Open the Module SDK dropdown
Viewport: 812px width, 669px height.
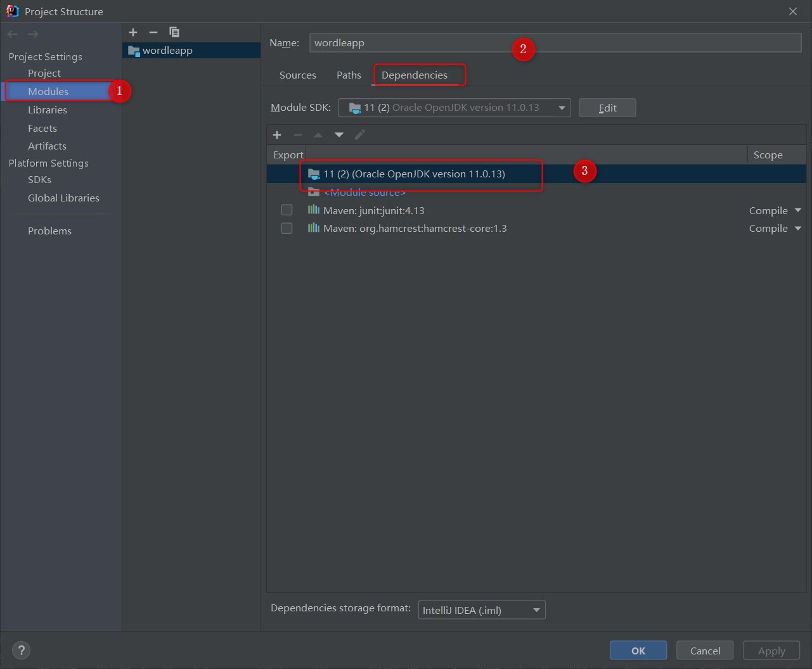pyautogui.click(x=562, y=108)
